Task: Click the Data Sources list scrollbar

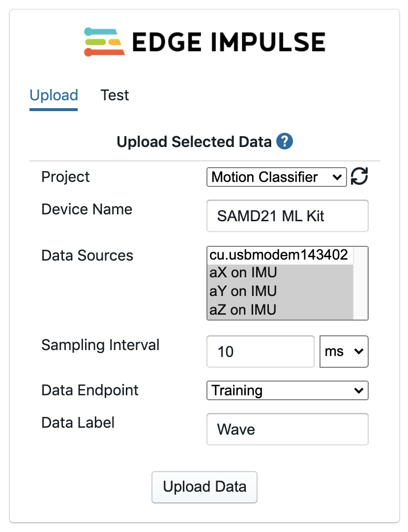Action: coord(360,283)
